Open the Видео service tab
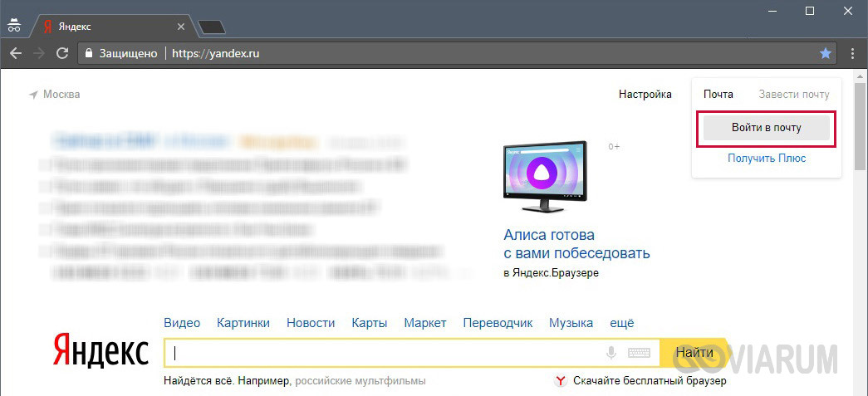Image resolution: width=868 pixels, height=396 pixels. 182,323
